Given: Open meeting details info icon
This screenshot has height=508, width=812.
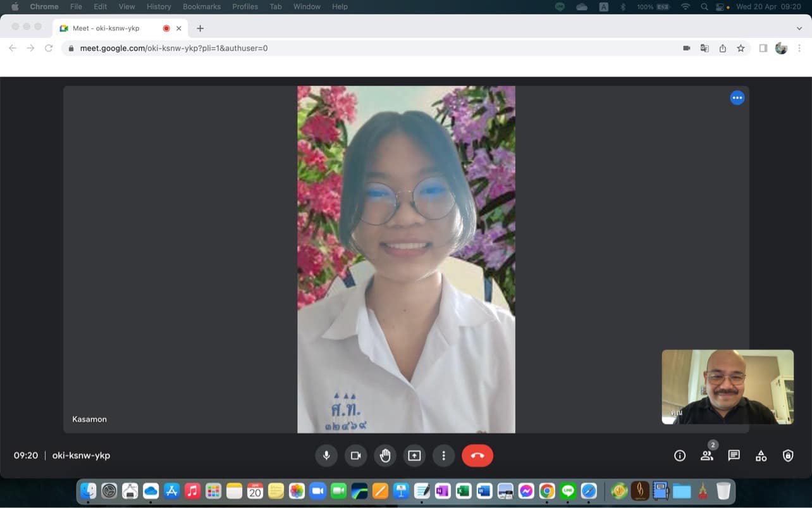Looking at the screenshot, I should click(680, 455).
